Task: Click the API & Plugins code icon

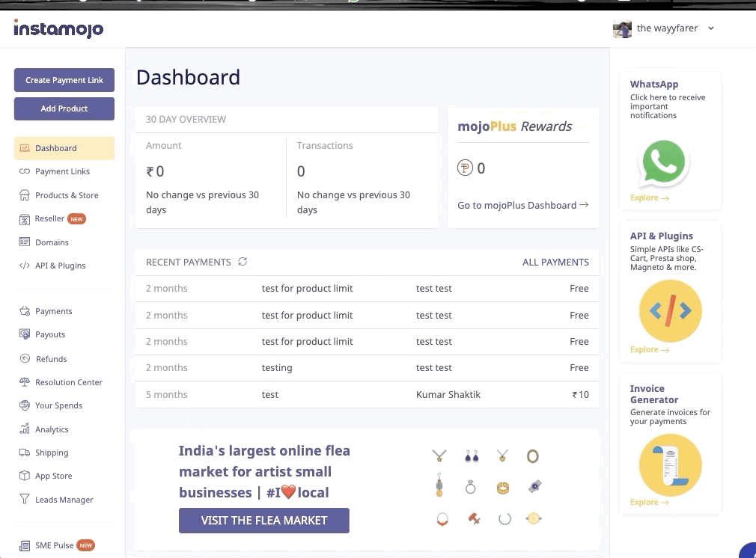Action: (25, 265)
